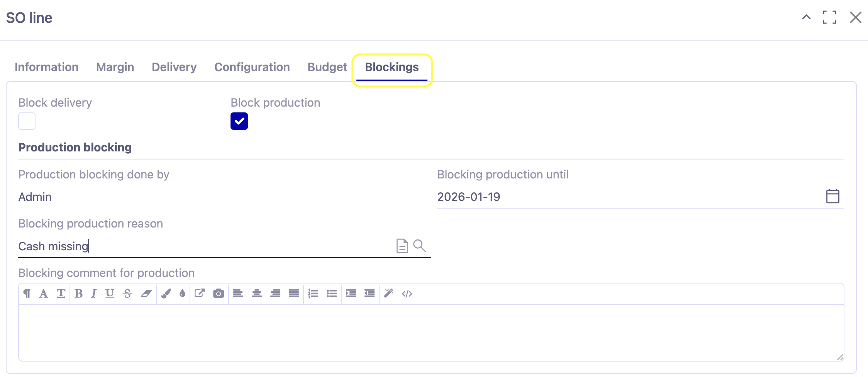Search blocking production reasons with magnifier
868x377 pixels.
(x=420, y=246)
